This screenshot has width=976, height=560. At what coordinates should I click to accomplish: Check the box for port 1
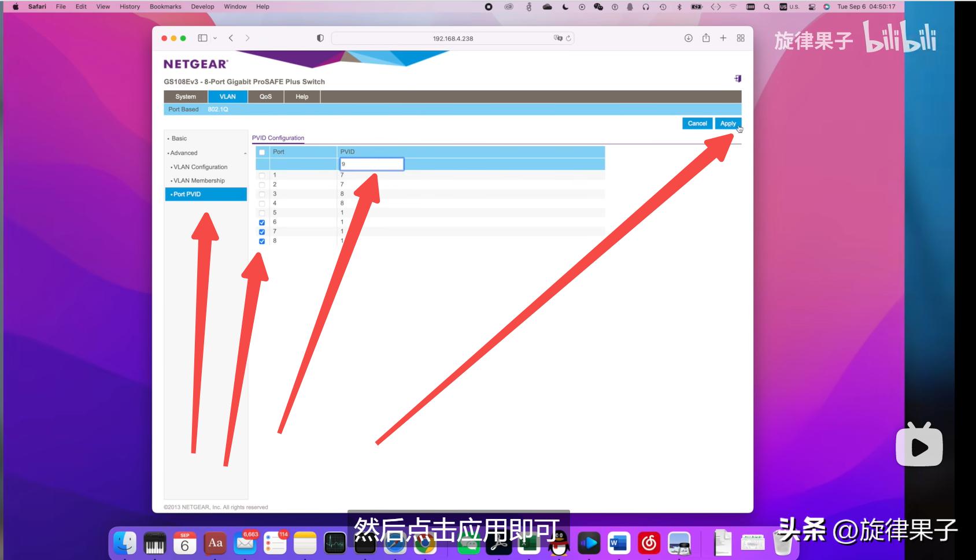262,176
